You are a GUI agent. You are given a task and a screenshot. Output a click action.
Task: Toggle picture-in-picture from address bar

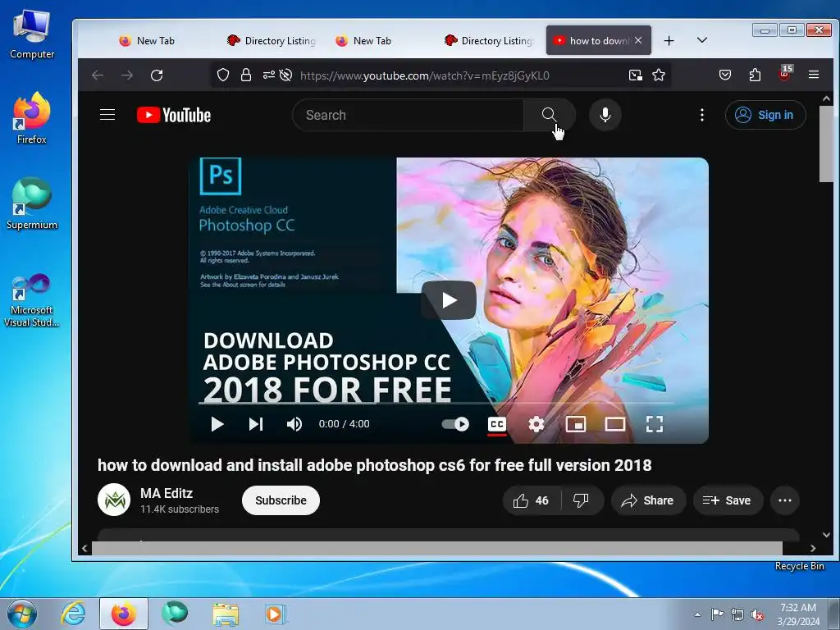coord(636,75)
